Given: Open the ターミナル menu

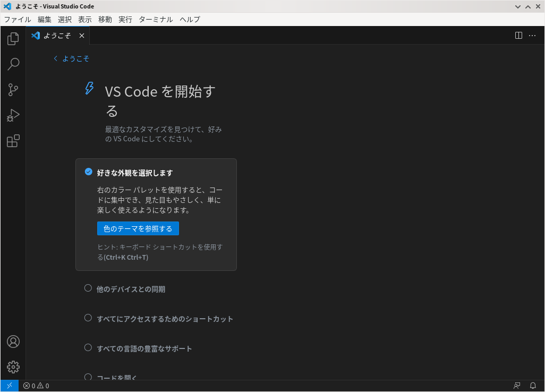Looking at the screenshot, I should (156, 20).
